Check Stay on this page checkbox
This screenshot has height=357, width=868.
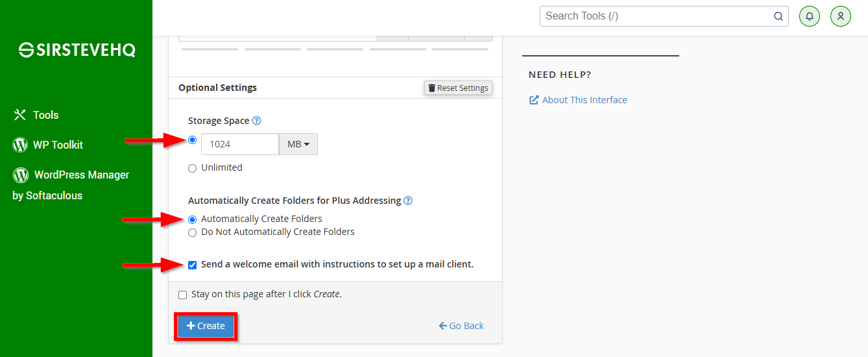(182, 295)
